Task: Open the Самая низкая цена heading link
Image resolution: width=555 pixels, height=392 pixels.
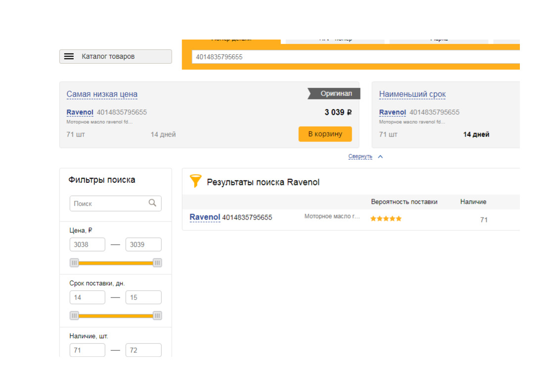Action: [102, 94]
